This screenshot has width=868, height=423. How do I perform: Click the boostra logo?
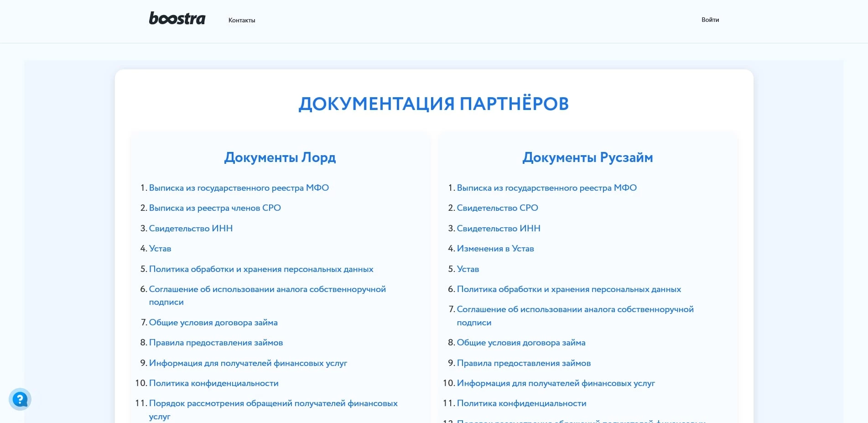(177, 19)
